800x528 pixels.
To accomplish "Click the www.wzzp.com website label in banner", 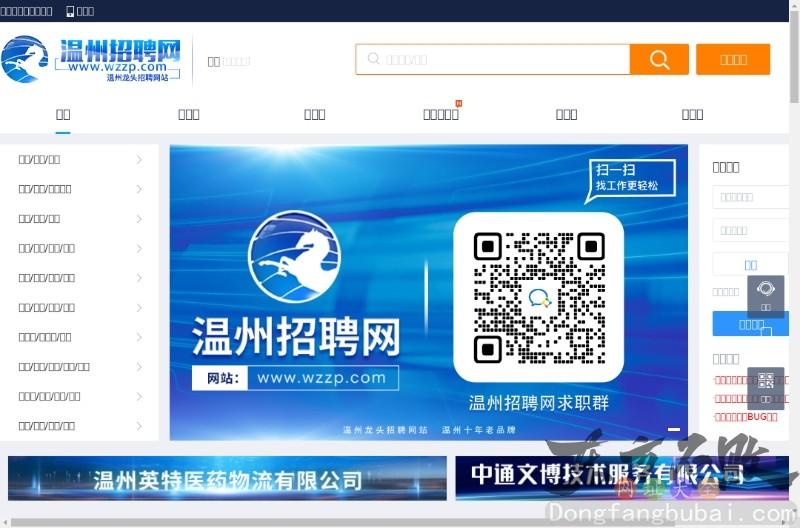I will point(295,378).
